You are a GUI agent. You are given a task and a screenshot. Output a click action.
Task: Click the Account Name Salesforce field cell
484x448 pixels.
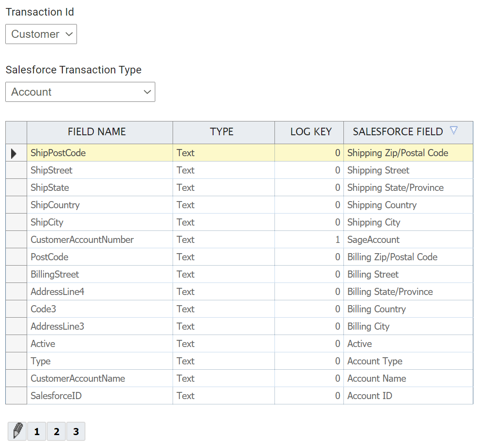click(376, 379)
